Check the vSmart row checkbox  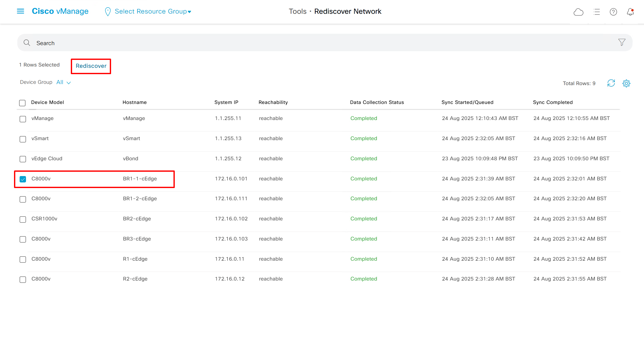tap(23, 139)
